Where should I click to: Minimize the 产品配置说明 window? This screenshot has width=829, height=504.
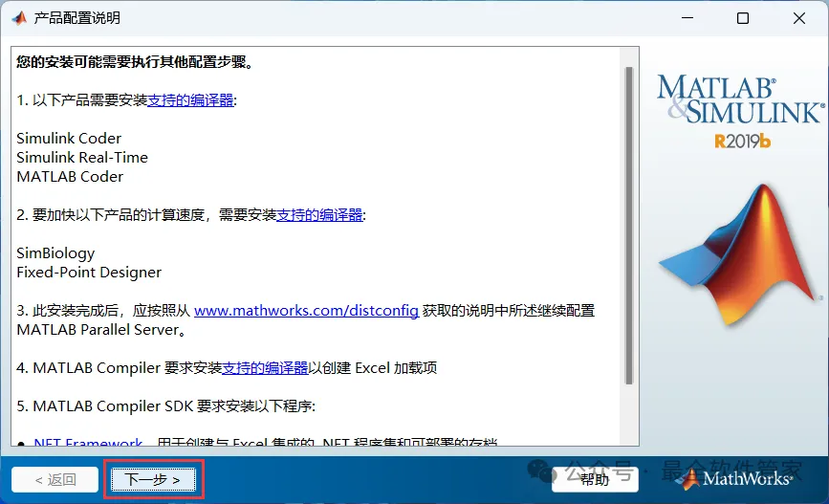pos(687,18)
